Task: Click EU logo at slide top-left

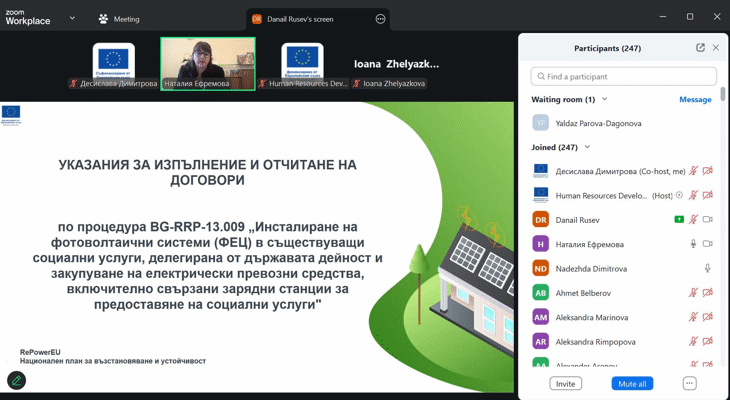Action: pyautogui.click(x=11, y=115)
